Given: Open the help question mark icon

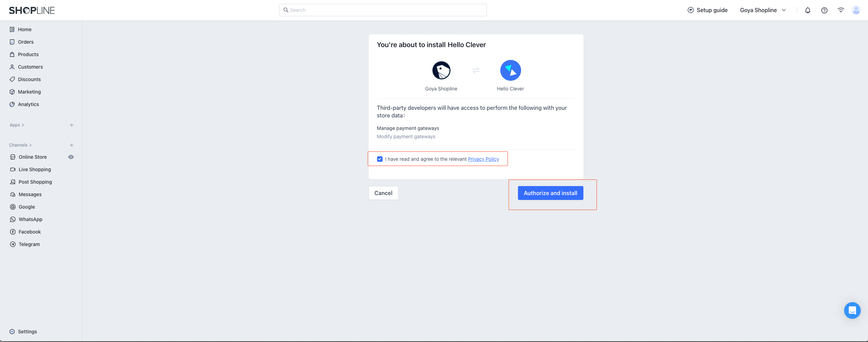Looking at the screenshot, I should pos(824,10).
